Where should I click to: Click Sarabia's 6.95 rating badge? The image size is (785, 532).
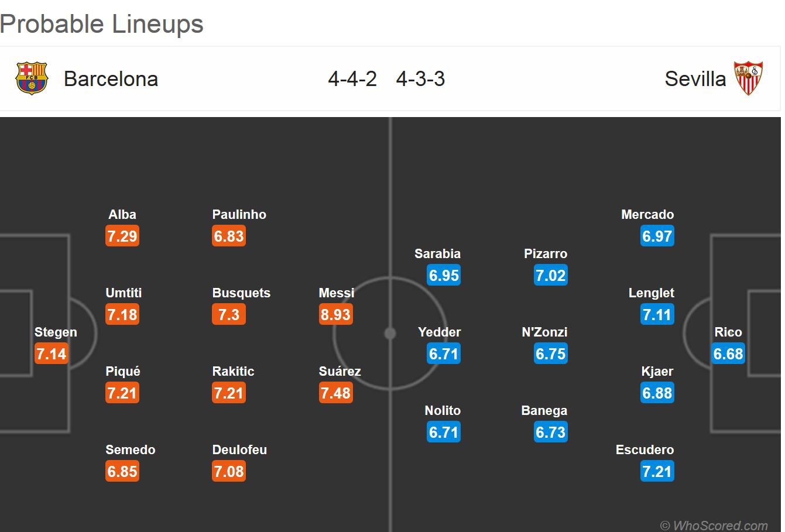444,276
